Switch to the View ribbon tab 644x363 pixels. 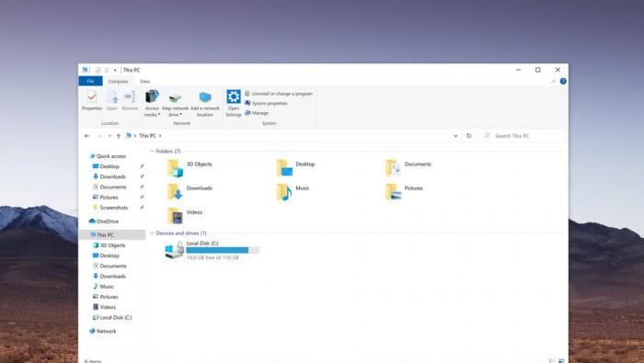tap(145, 81)
